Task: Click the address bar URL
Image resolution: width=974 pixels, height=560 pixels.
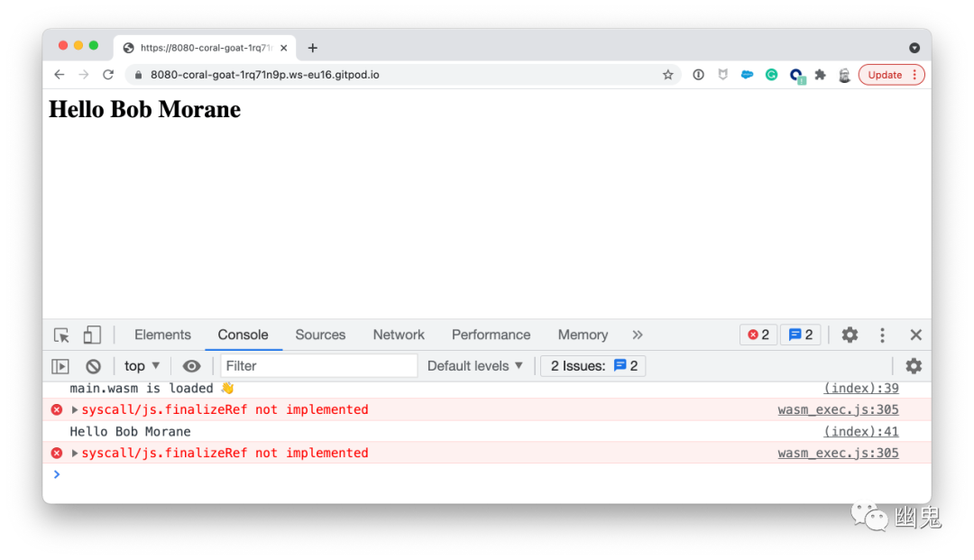Action: click(264, 75)
